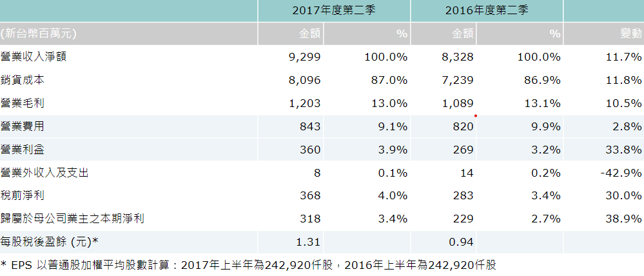Select the 稅前淨利 row label

click(x=23, y=195)
